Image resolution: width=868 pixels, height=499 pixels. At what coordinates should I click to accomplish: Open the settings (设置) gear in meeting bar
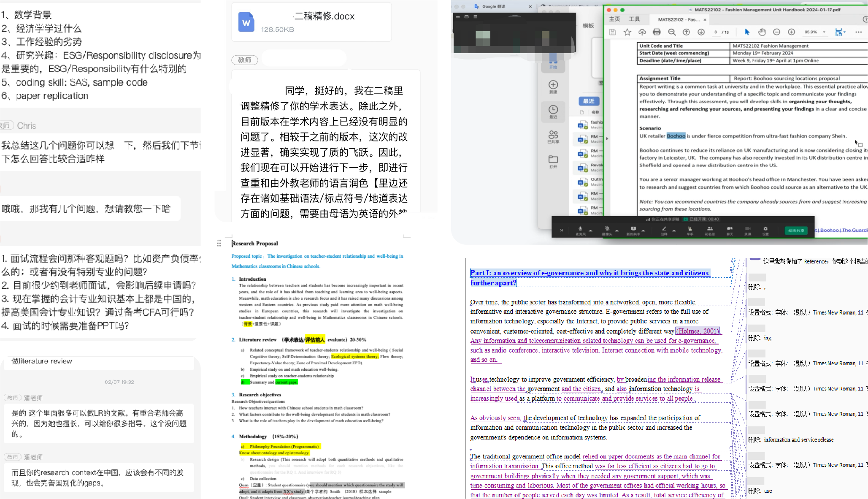[x=765, y=229]
